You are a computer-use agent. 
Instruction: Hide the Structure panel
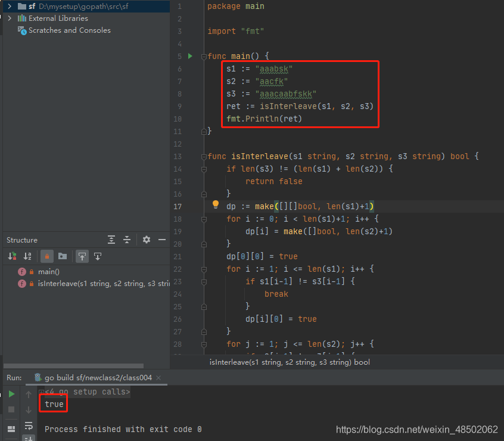tap(162, 240)
